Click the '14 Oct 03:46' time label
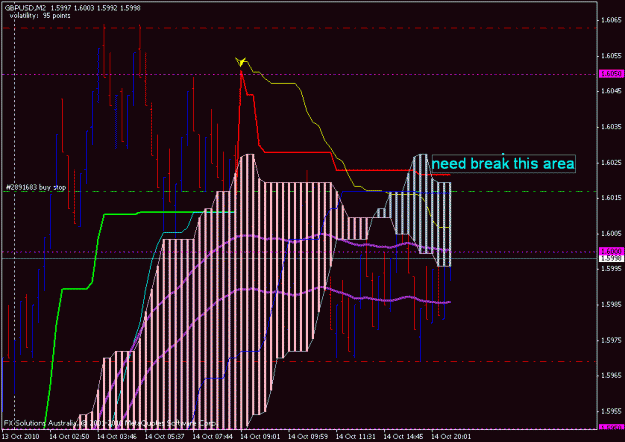 click(117, 436)
